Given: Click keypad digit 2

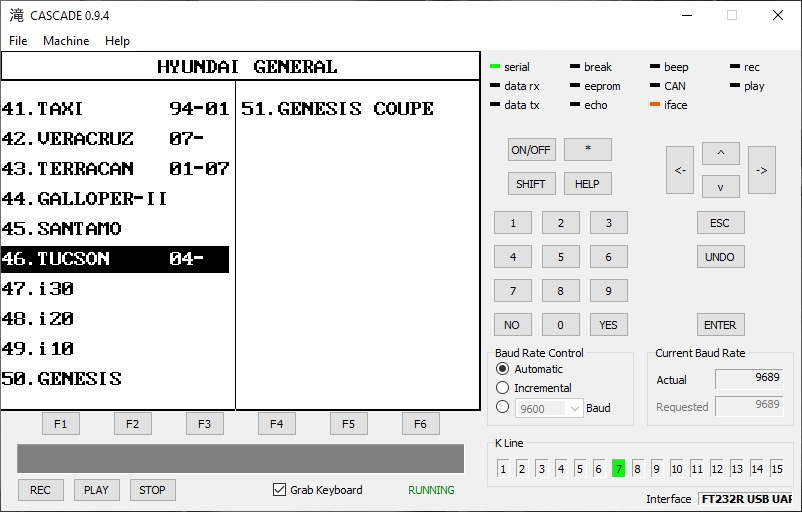Looking at the screenshot, I should tap(561, 222).
